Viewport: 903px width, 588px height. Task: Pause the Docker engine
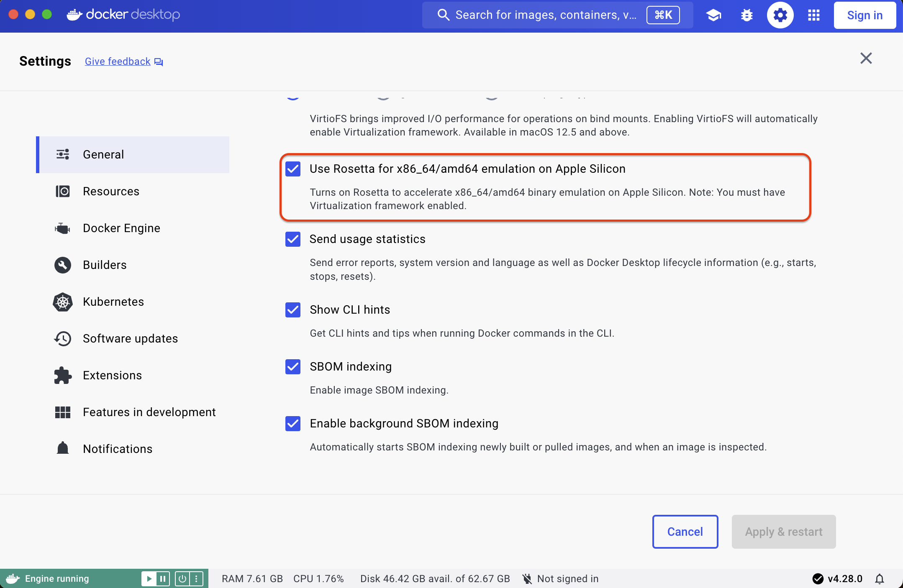[162, 579]
